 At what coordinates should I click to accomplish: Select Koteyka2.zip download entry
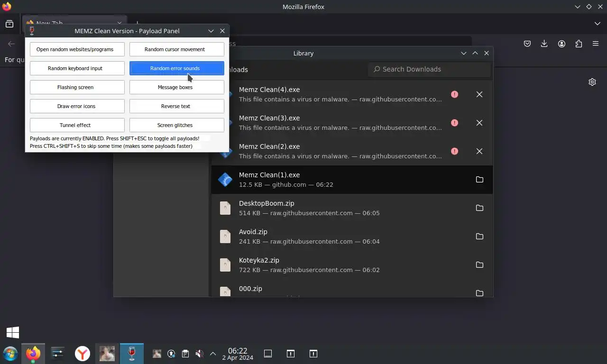[352, 265]
